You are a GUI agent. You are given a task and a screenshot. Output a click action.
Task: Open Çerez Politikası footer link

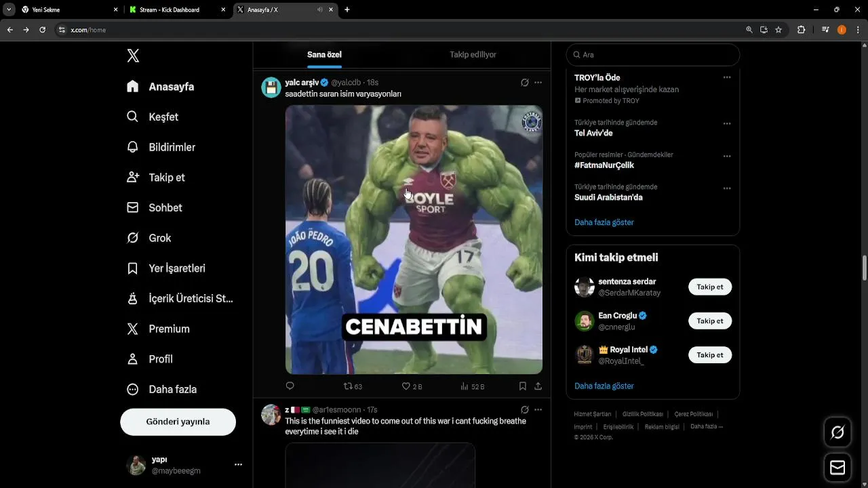pos(693,414)
